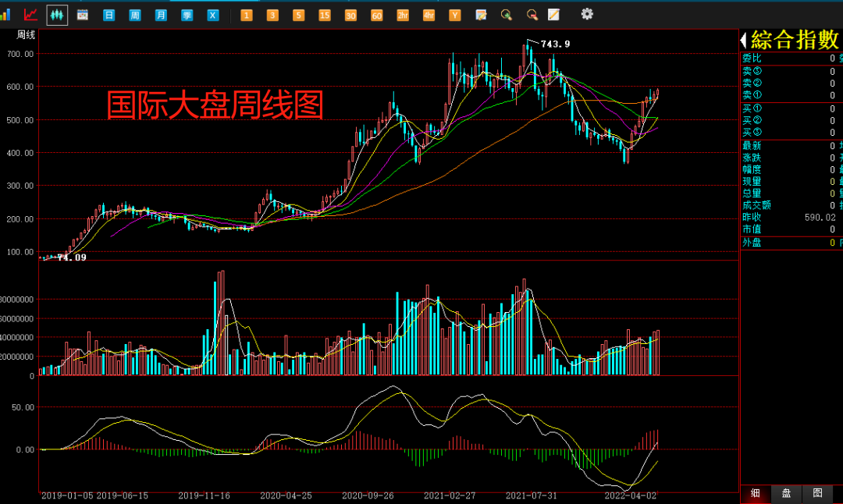Click the 2021-07-31 date label
The height and width of the screenshot is (504, 843).
pyautogui.click(x=532, y=496)
